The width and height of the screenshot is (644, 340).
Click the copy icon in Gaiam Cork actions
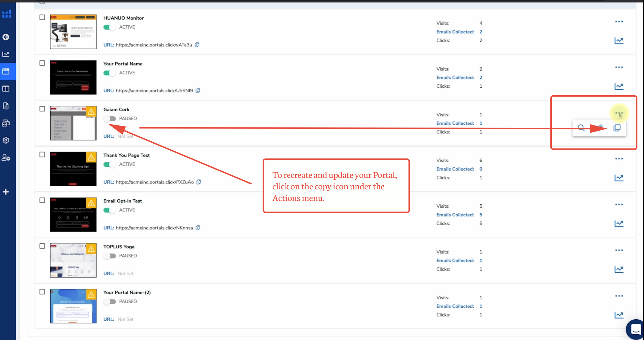(617, 128)
